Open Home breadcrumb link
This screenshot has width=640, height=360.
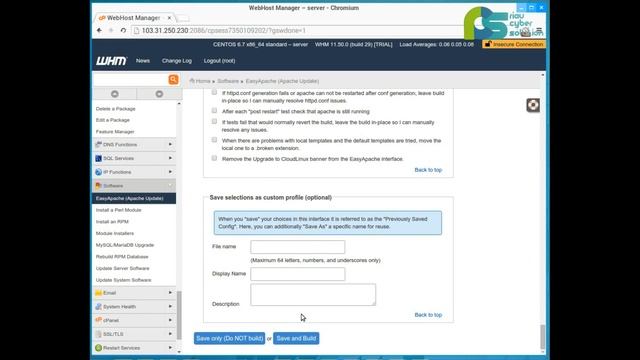click(203, 81)
